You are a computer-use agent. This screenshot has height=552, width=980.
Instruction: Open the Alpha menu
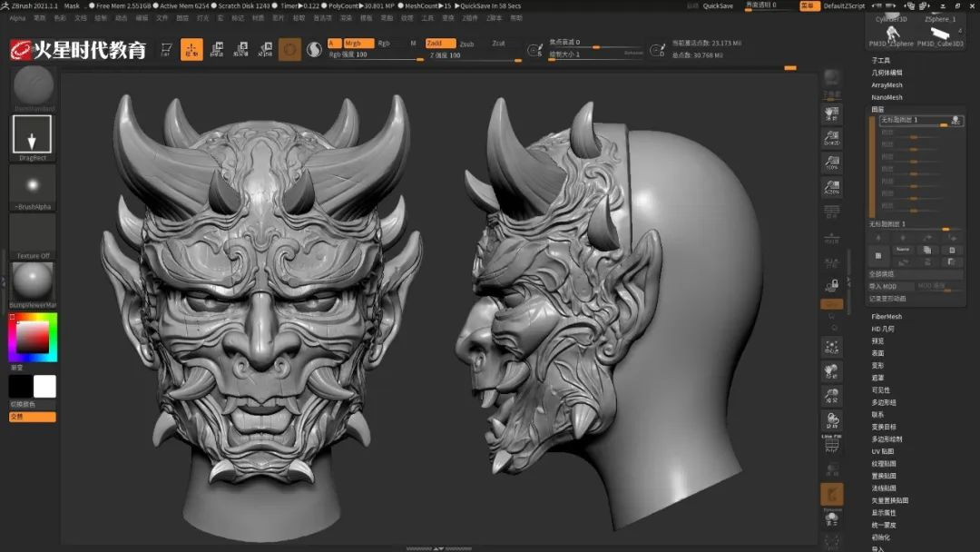pos(17,18)
